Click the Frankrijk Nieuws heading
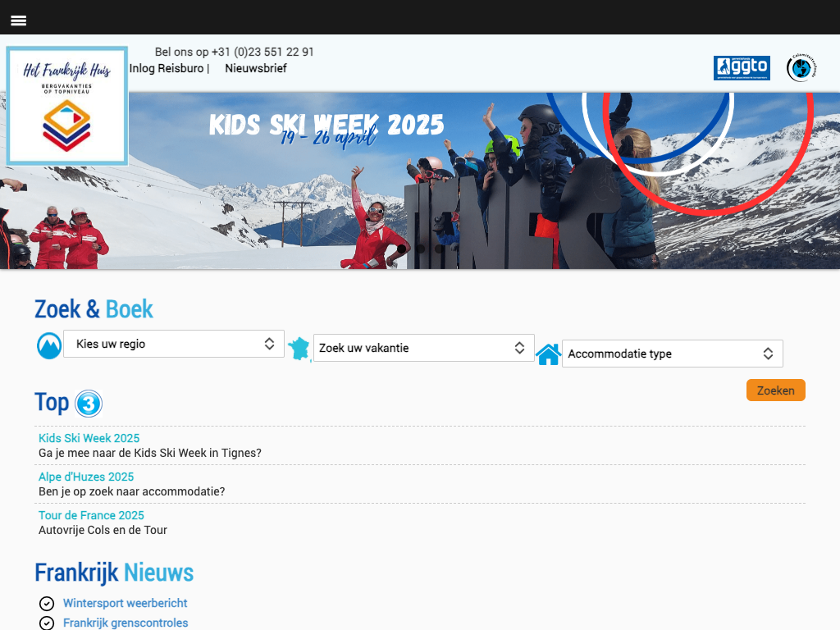 pos(114,573)
